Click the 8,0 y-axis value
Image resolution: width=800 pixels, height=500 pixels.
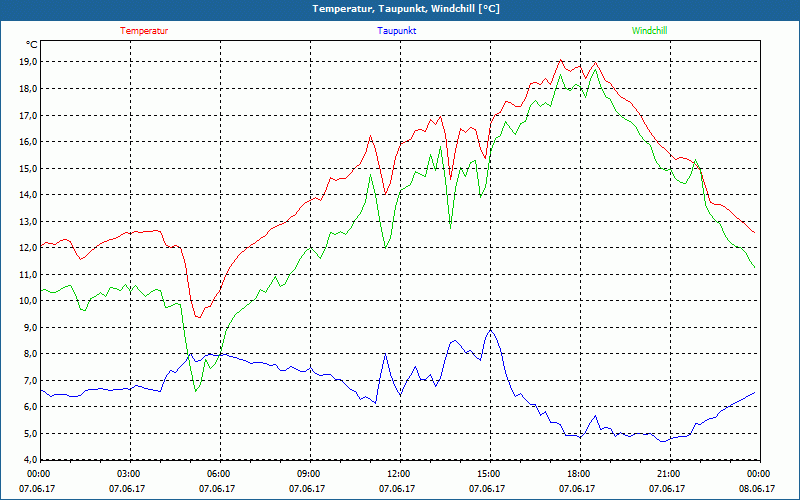click(x=31, y=354)
